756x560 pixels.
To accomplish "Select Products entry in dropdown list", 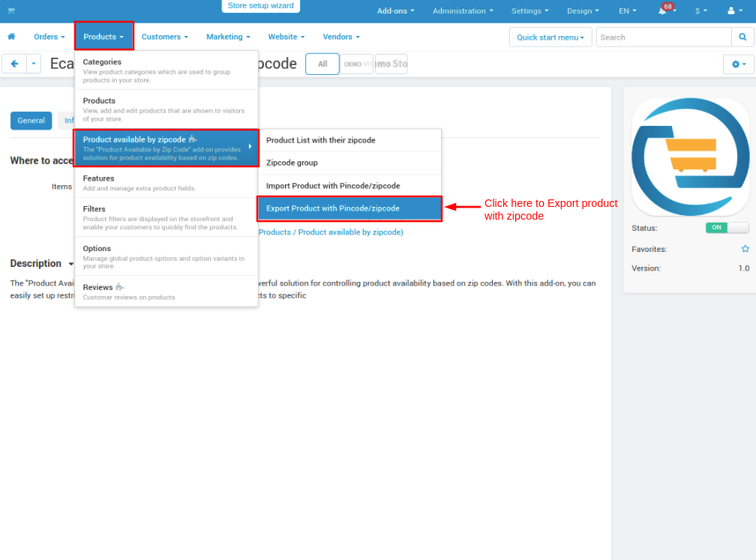I will coord(166,109).
